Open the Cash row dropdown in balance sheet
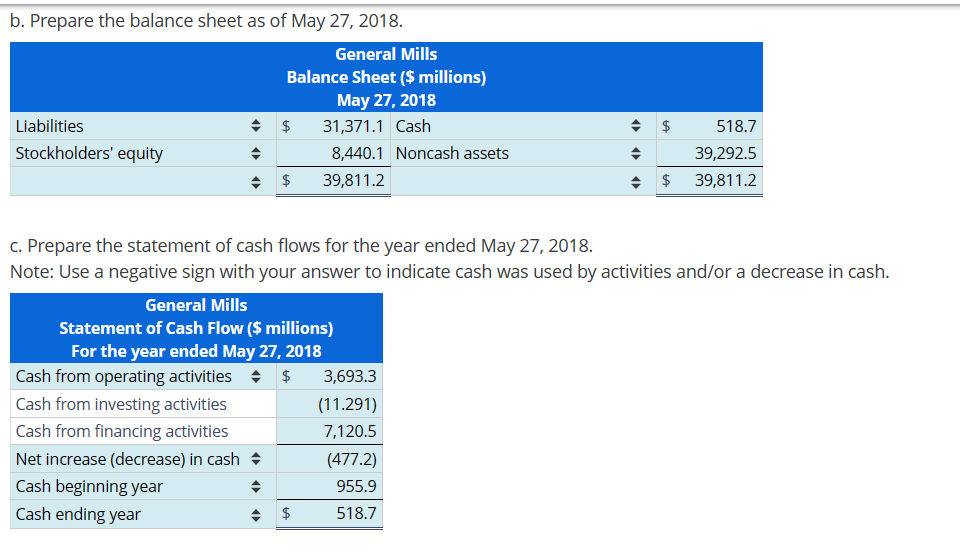The width and height of the screenshot is (960, 559). 523,126
